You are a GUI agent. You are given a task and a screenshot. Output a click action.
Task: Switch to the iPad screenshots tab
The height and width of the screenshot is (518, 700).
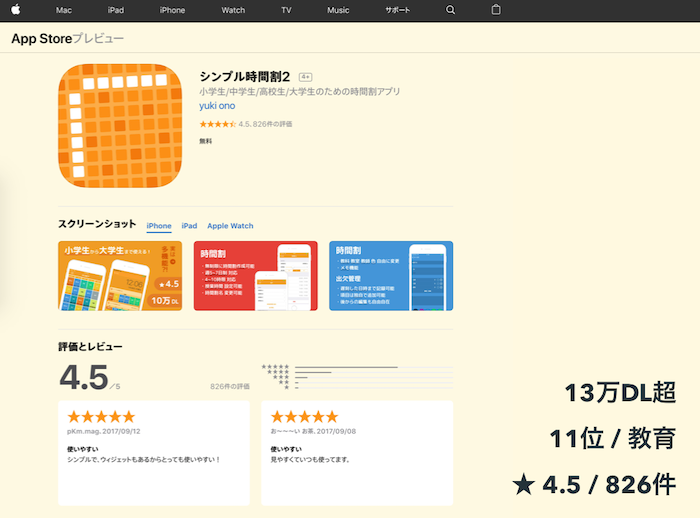point(189,226)
